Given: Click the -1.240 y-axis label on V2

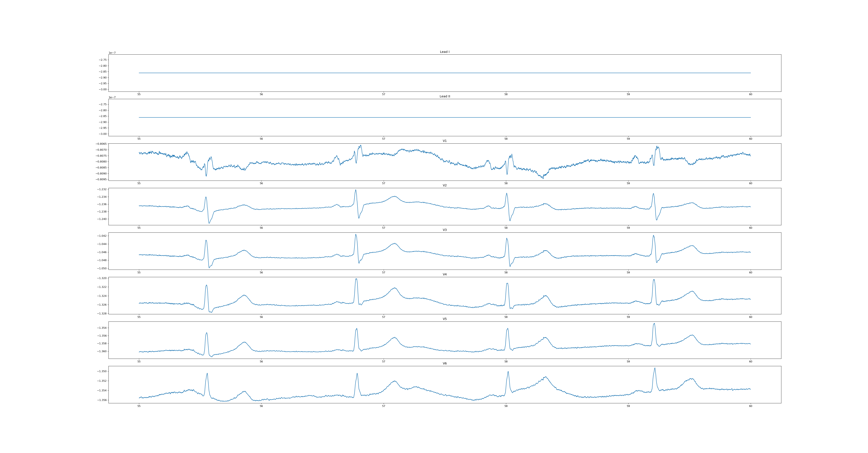Looking at the screenshot, I should [102, 219].
